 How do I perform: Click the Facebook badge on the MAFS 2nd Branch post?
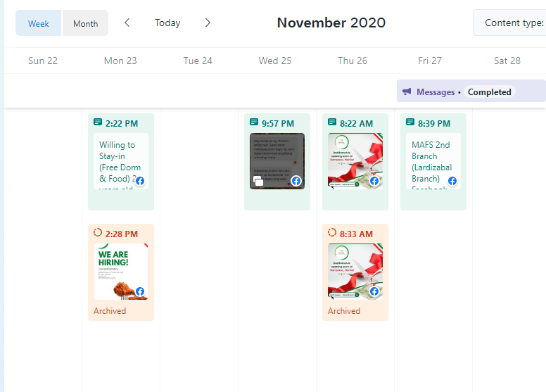pyautogui.click(x=452, y=181)
